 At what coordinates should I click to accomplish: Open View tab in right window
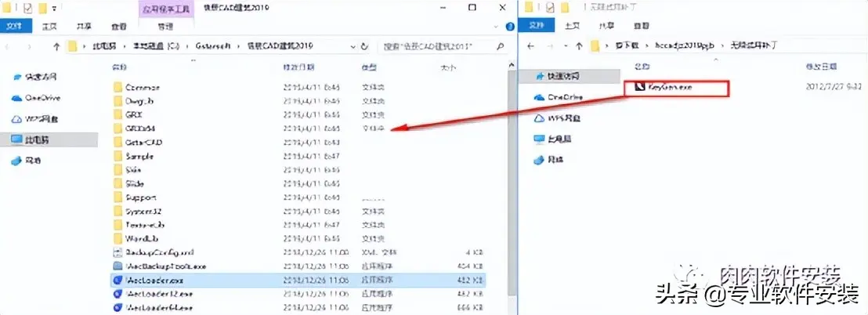pyautogui.click(x=641, y=25)
